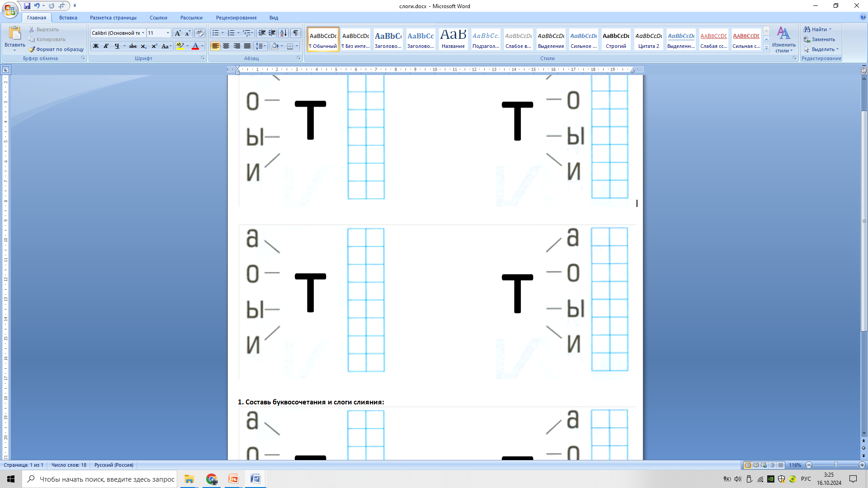The width and height of the screenshot is (868, 488).
Task: Apply bulleted list
Action: 216,33
